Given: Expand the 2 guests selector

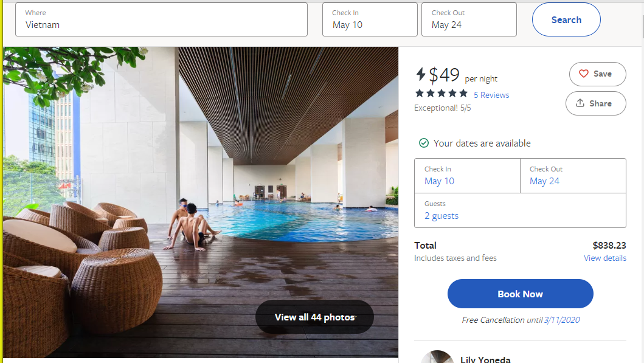Looking at the screenshot, I should (x=441, y=216).
